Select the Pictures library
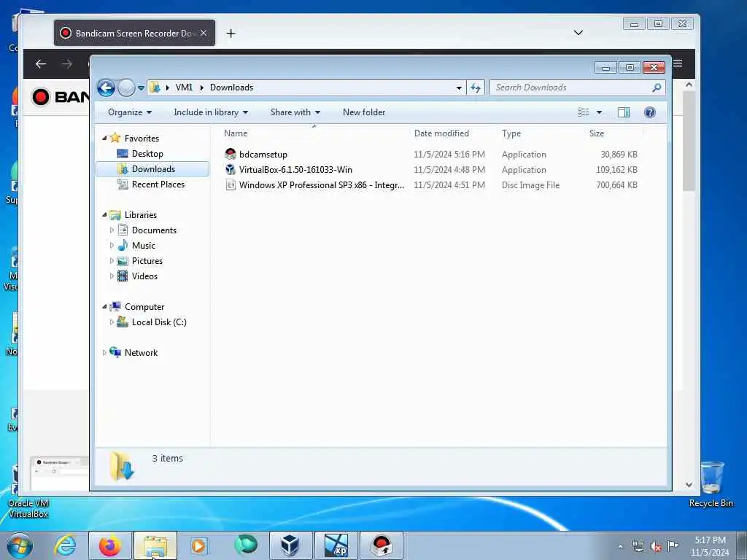Image resolution: width=747 pixels, height=560 pixels. pos(147,260)
